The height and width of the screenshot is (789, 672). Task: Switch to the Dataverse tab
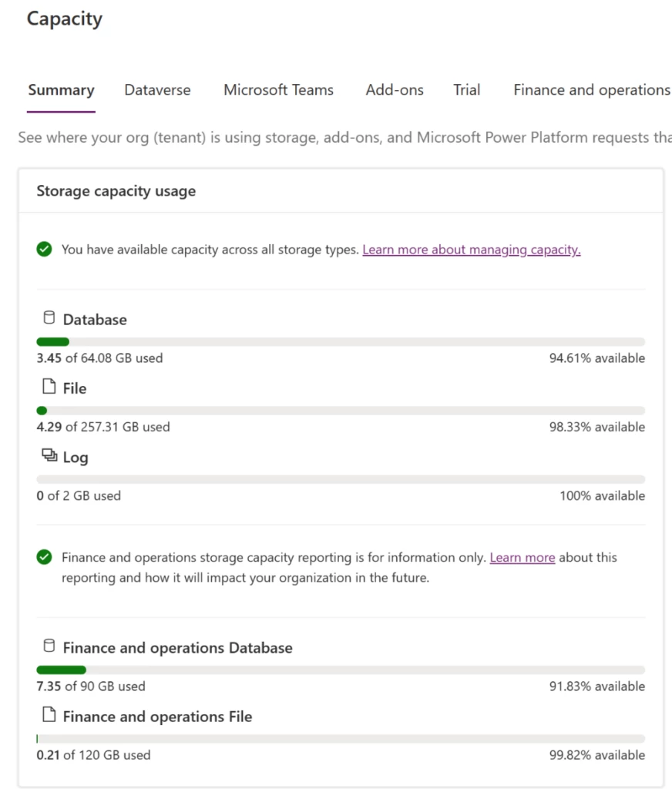[x=157, y=90]
